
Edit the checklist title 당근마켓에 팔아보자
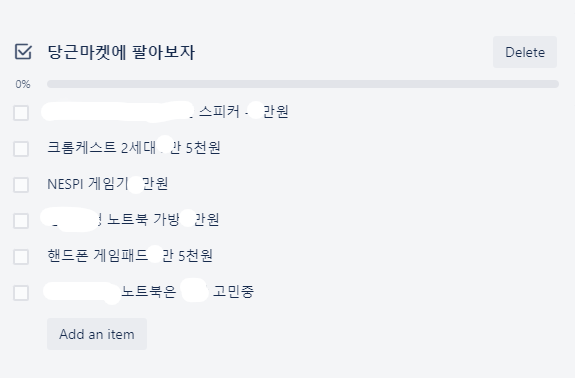[121, 52]
